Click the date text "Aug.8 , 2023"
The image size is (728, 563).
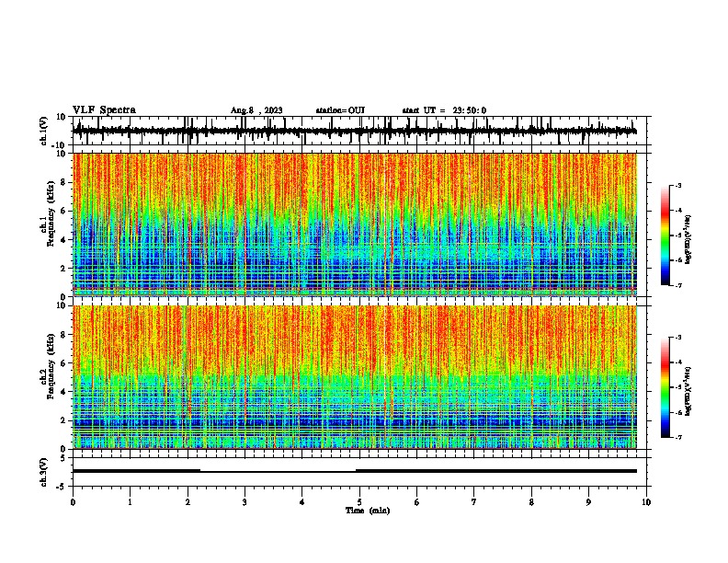(x=256, y=110)
